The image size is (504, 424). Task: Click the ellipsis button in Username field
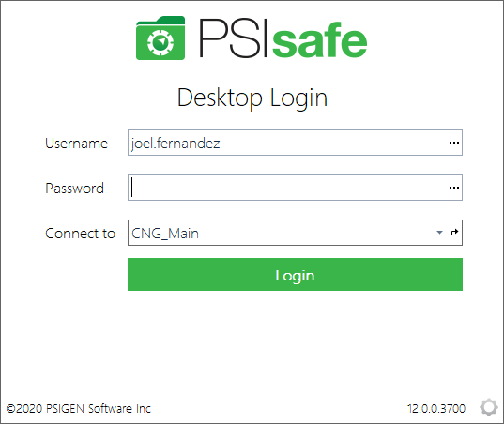point(454,143)
